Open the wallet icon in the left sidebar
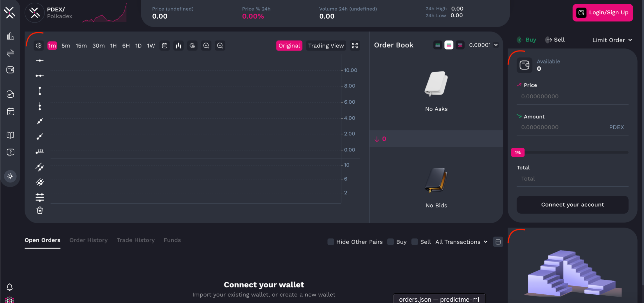 point(10,70)
